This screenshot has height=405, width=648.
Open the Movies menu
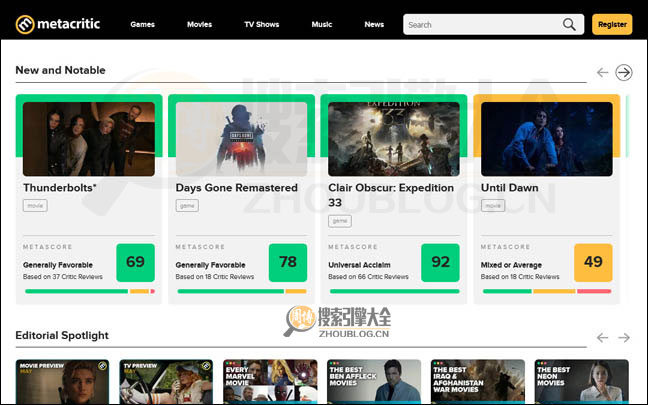click(199, 24)
